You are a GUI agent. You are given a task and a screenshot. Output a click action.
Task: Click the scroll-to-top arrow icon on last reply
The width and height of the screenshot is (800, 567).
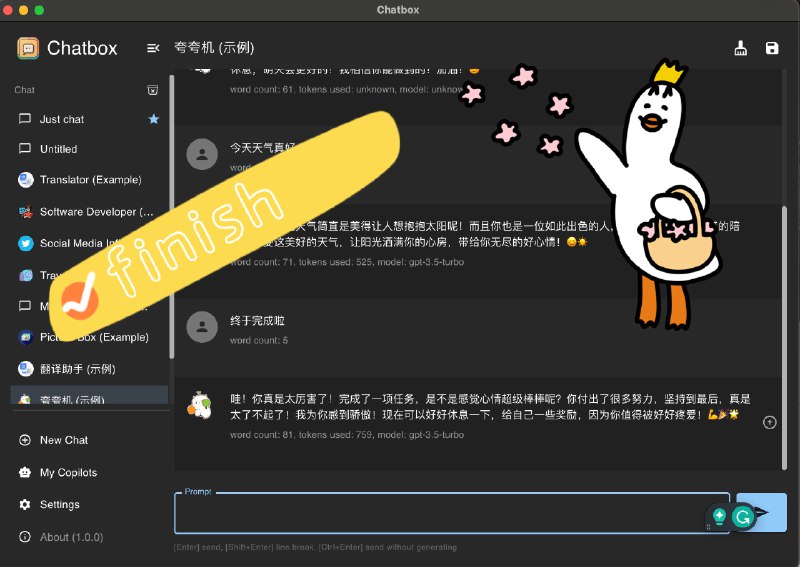(769, 422)
